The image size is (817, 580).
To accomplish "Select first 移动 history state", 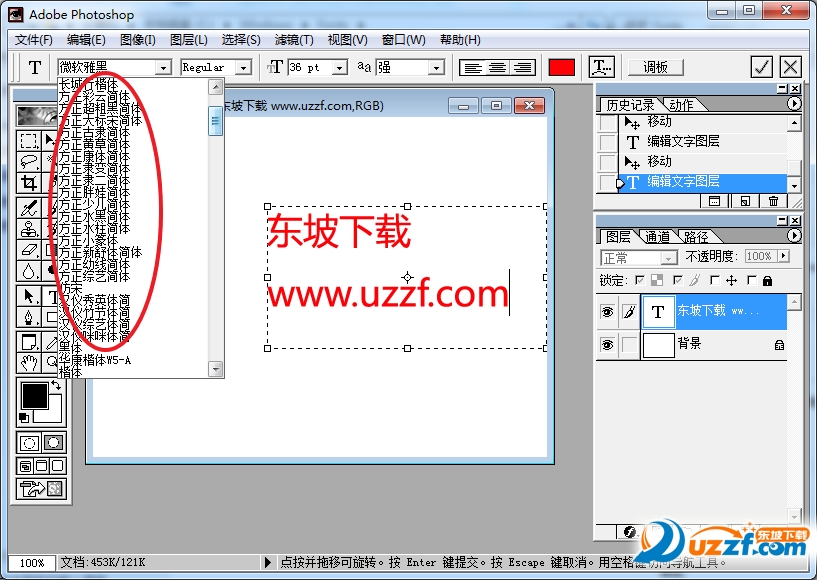I will pos(703,121).
